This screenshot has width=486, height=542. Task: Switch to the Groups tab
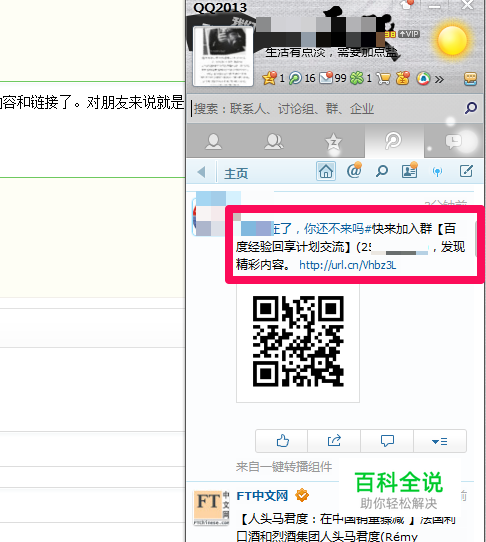[273, 141]
